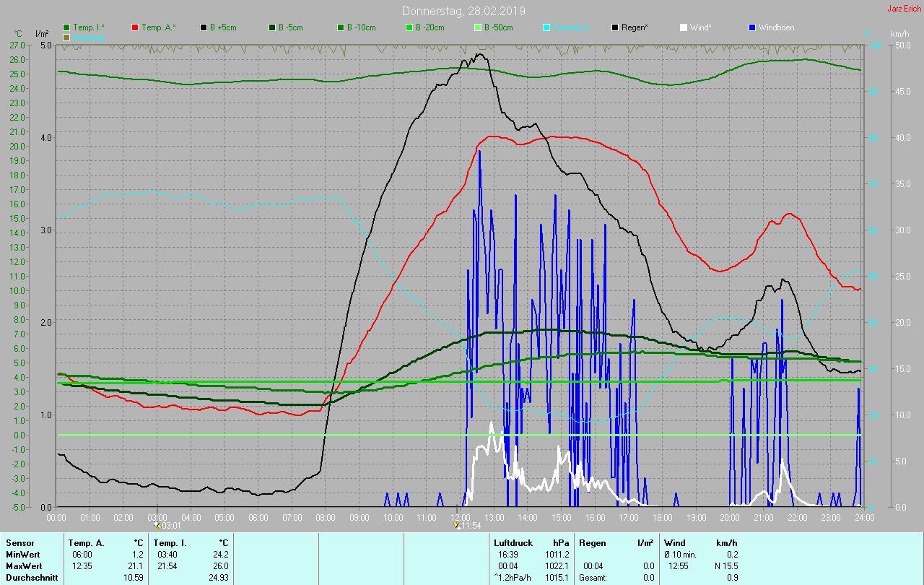Select the Luftdruck column header

[511, 542]
